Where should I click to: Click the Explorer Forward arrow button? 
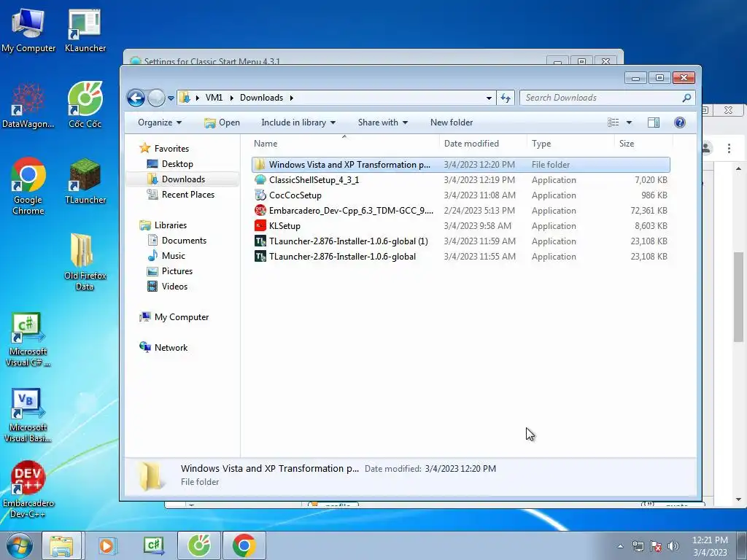(156, 98)
